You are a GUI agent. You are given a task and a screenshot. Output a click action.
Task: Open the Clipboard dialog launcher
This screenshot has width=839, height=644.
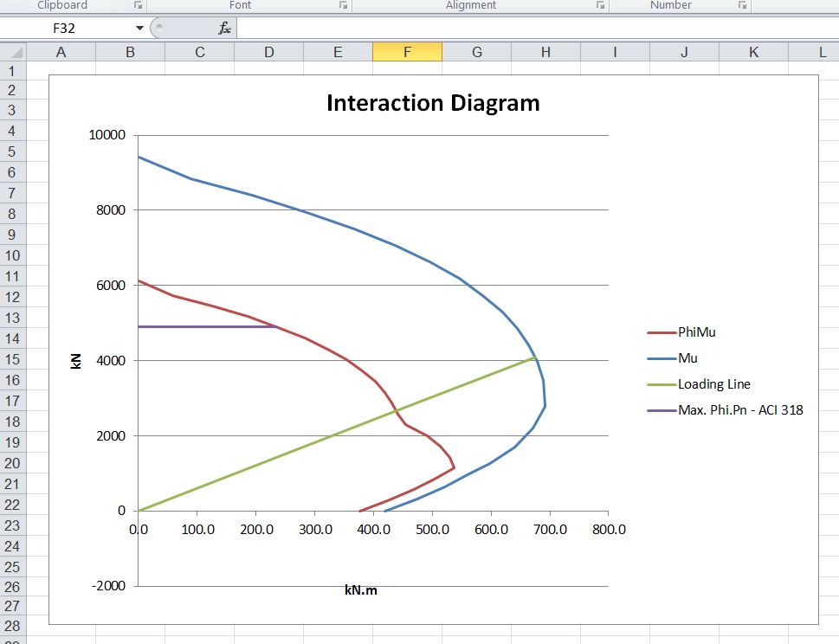tap(138, 5)
